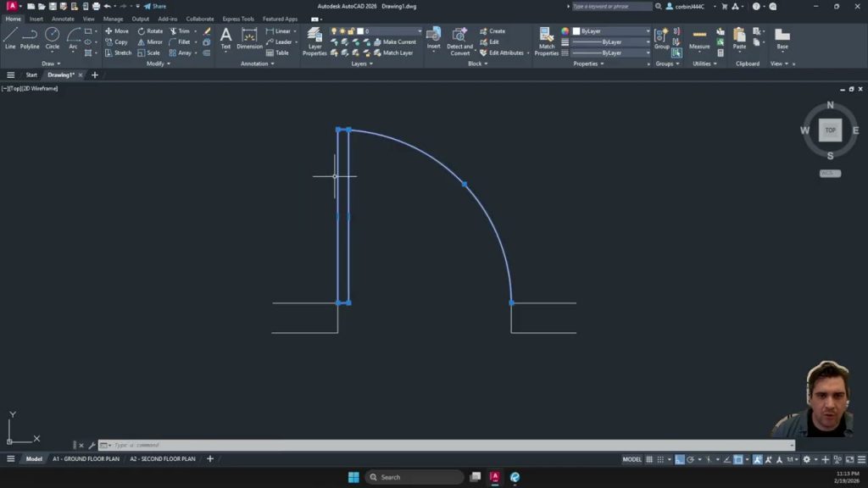Start the Dimension annotation tool
Viewport: 868px width, 488px height.
click(x=249, y=37)
